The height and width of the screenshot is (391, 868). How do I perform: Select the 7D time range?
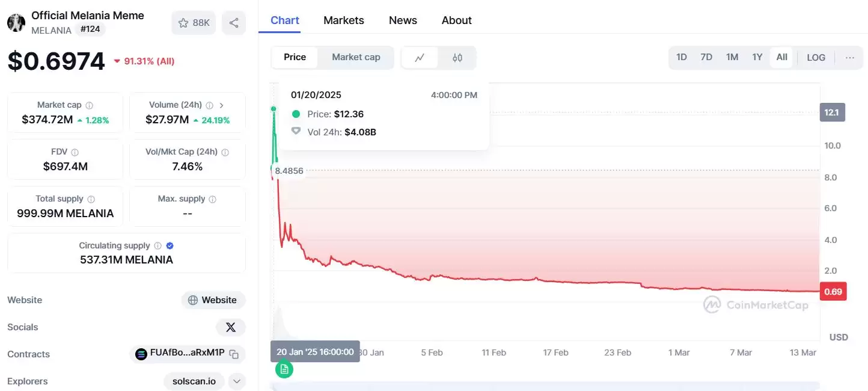click(706, 58)
